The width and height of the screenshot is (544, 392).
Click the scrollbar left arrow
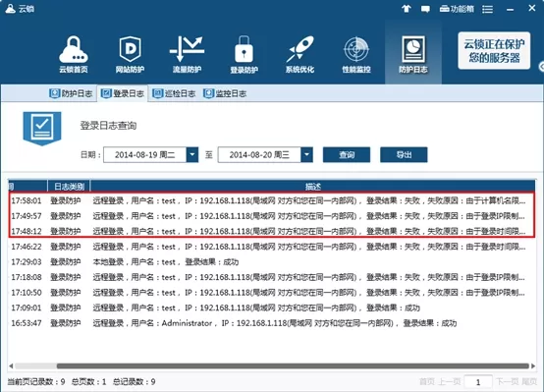(11, 365)
